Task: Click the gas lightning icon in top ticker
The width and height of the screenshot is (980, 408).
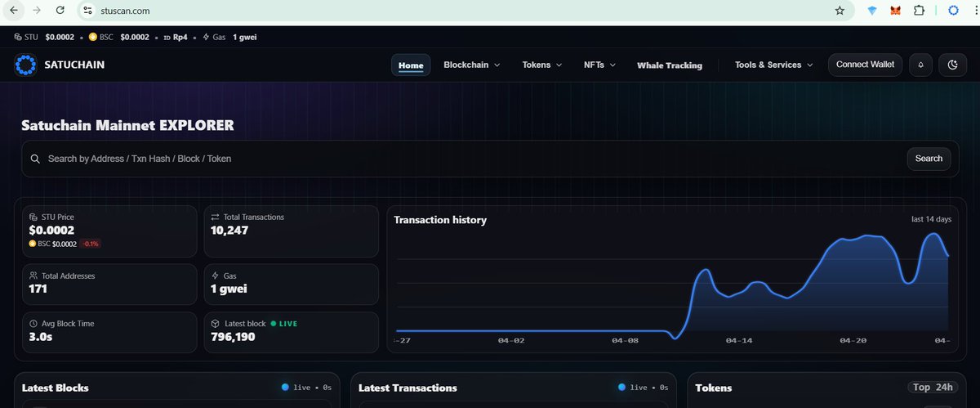Action: click(x=204, y=37)
